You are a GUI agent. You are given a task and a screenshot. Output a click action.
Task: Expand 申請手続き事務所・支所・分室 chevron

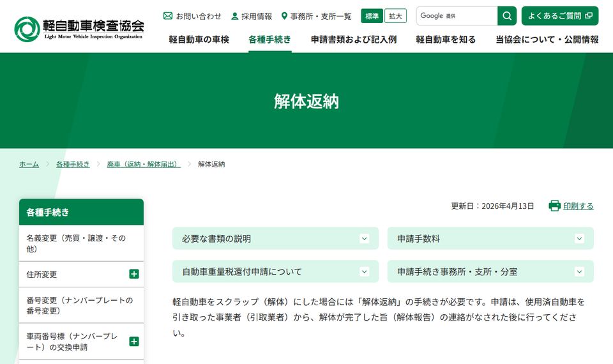[579, 271]
